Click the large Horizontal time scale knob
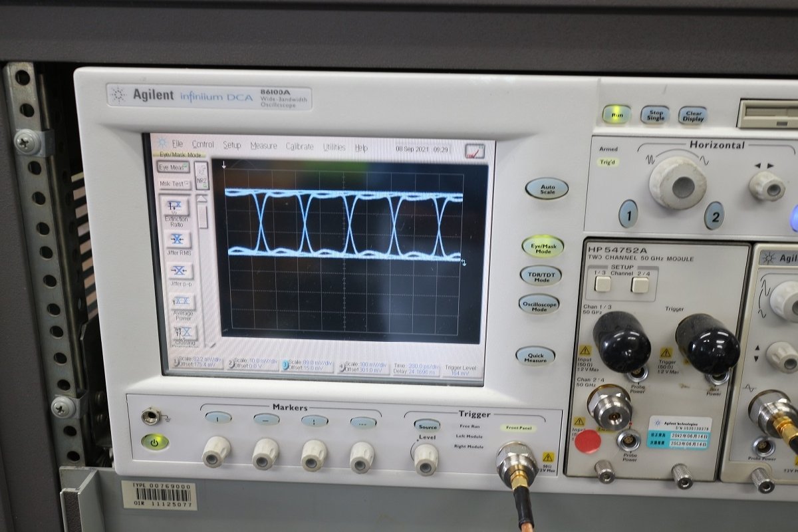 pyautogui.click(x=678, y=183)
